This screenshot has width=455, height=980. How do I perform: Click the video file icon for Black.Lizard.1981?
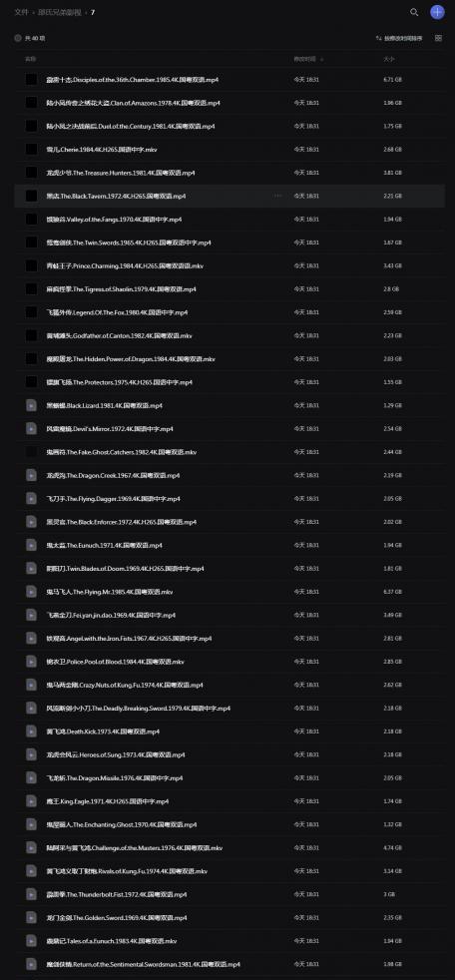(31, 405)
